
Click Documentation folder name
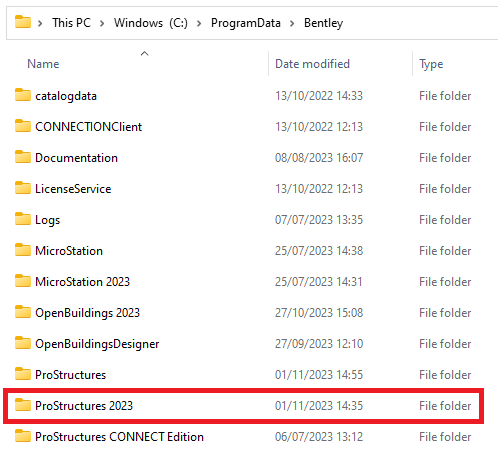coord(76,158)
